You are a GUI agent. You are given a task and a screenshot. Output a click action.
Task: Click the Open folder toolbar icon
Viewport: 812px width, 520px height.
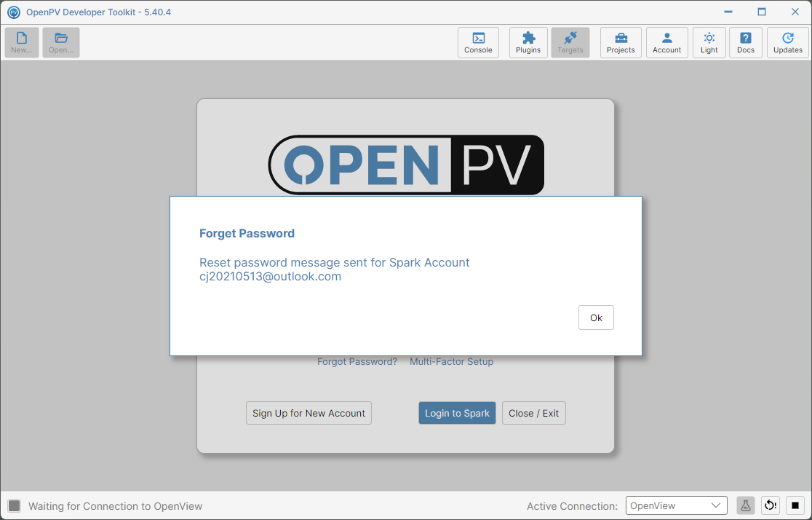(61, 42)
